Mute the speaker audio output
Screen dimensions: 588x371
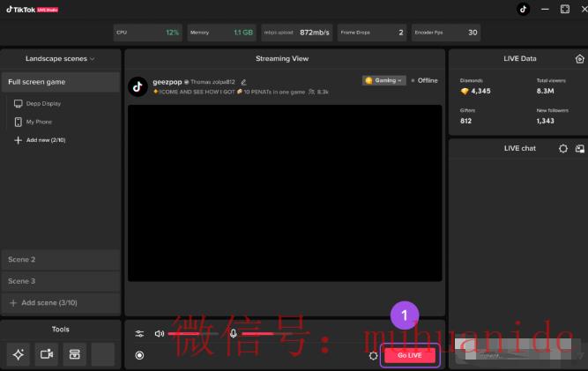(160, 333)
